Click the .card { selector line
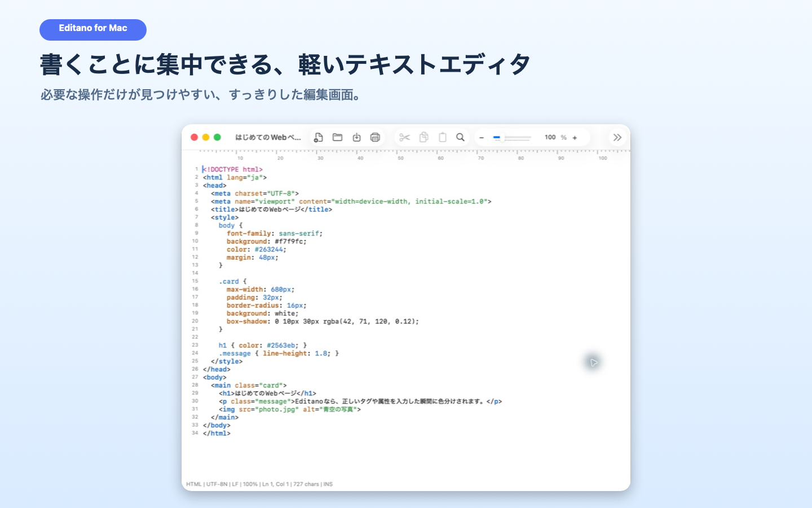The image size is (812, 508). pyautogui.click(x=233, y=281)
